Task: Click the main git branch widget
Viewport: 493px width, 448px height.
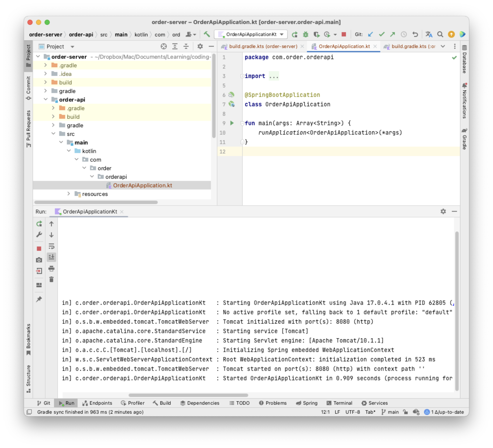Action: (x=390, y=412)
